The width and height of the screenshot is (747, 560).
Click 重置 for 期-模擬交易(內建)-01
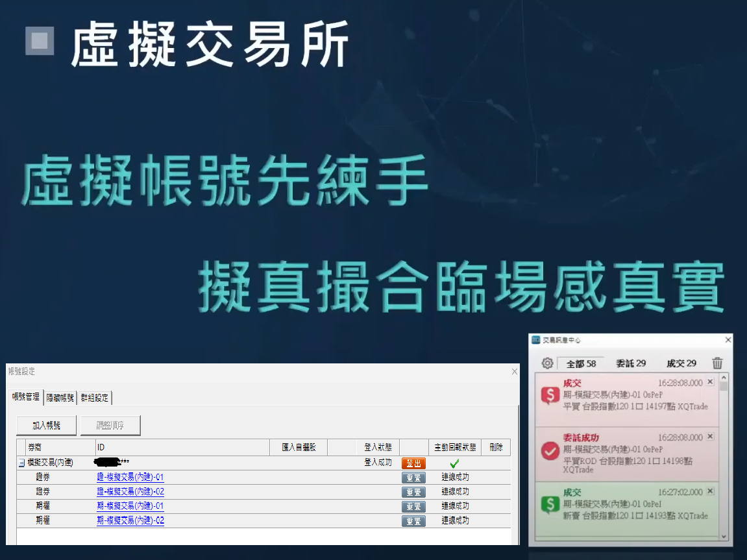point(413,506)
